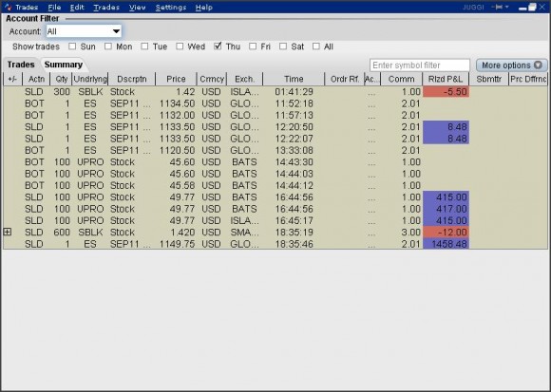Select the trade at 01:41:29

275,92
